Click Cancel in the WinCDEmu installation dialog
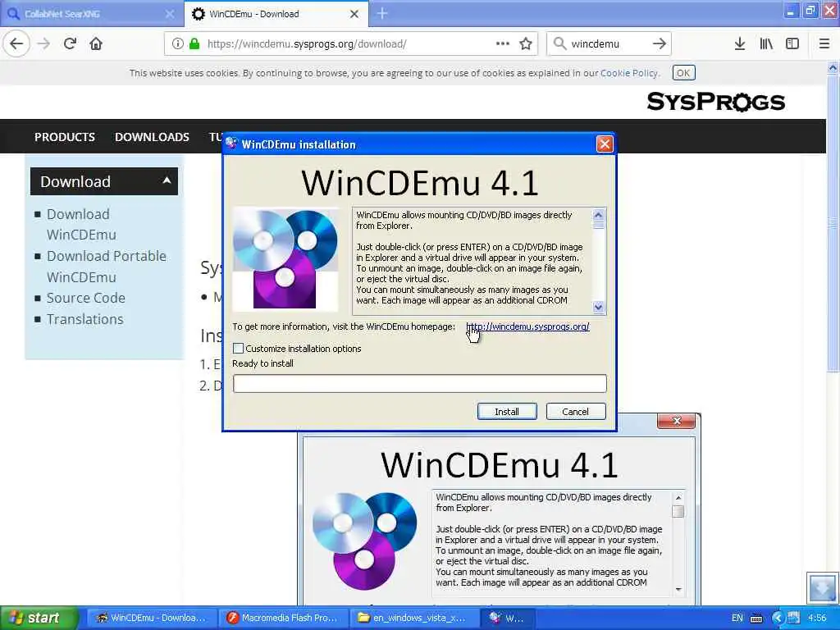Image resolution: width=840 pixels, height=630 pixels. [575, 412]
